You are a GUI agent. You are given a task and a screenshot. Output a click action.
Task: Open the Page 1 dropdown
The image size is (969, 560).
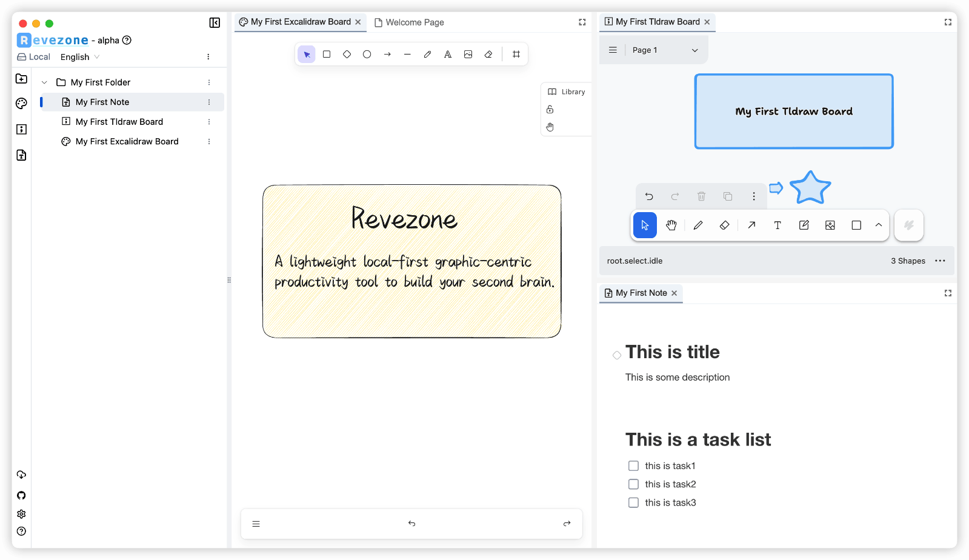click(x=665, y=50)
